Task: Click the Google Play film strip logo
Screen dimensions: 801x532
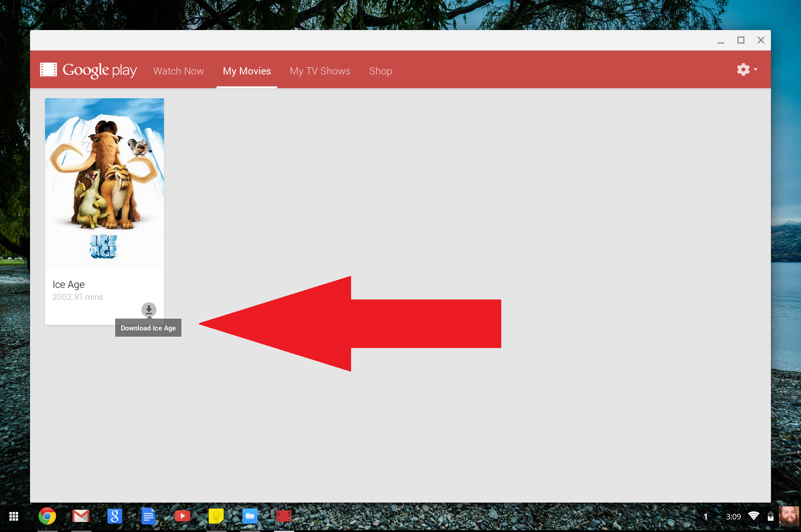Action: 48,69
